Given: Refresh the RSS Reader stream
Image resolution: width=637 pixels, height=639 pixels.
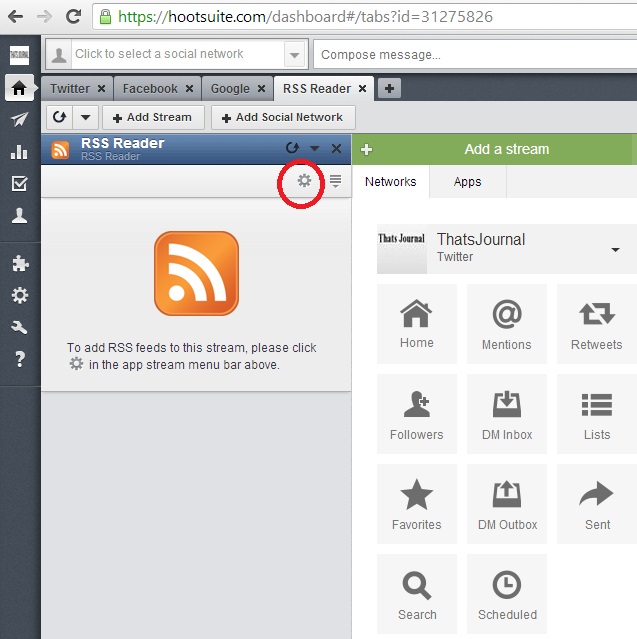Looking at the screenshot, I should [292, 148].
